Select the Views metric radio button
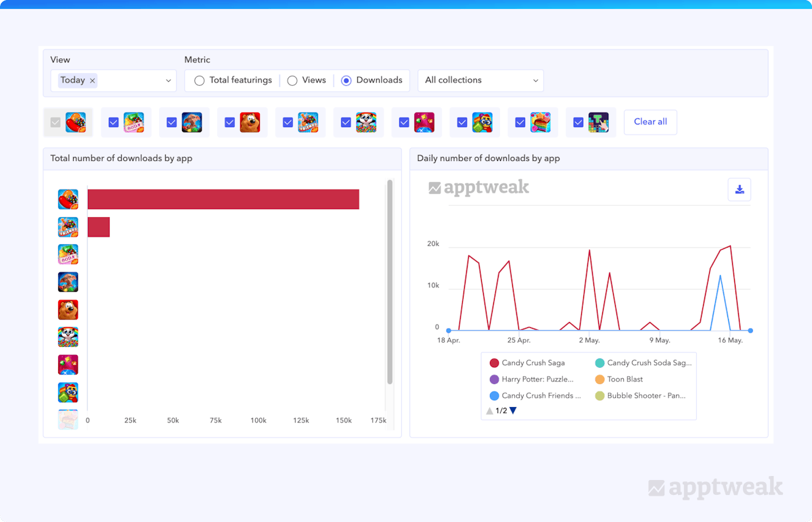This screenshot has width=812, height=522. point(292,80)
